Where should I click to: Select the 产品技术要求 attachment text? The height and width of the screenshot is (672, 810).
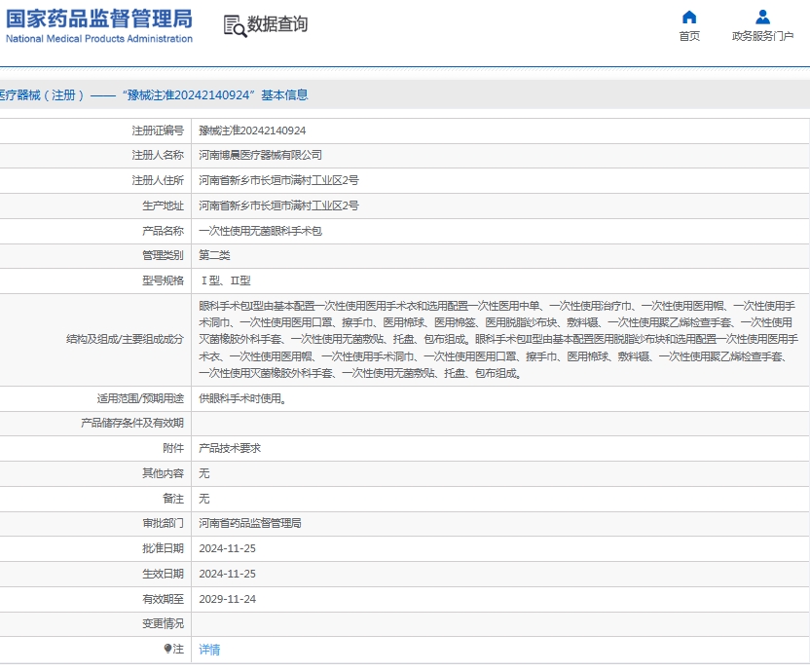pyautogui.click(x=230, y=448)
